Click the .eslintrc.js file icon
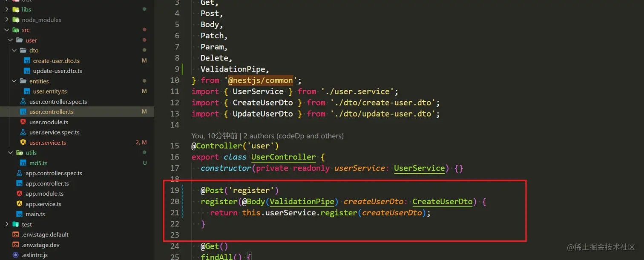The height and width of the screenshot is (260, 644). pos(16,255)
